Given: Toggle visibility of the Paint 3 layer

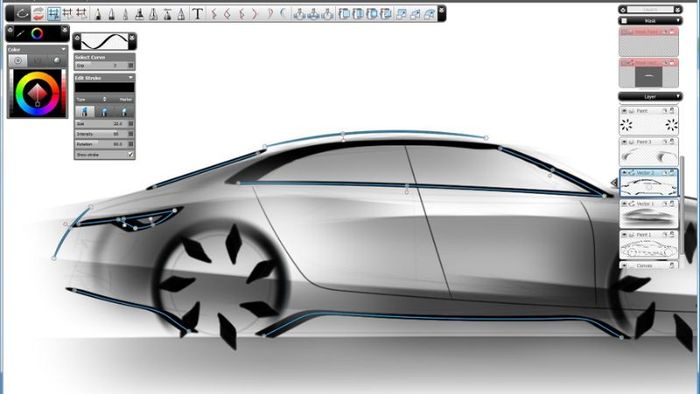Looking at the screenshot, I should click(x=625, y=141).
